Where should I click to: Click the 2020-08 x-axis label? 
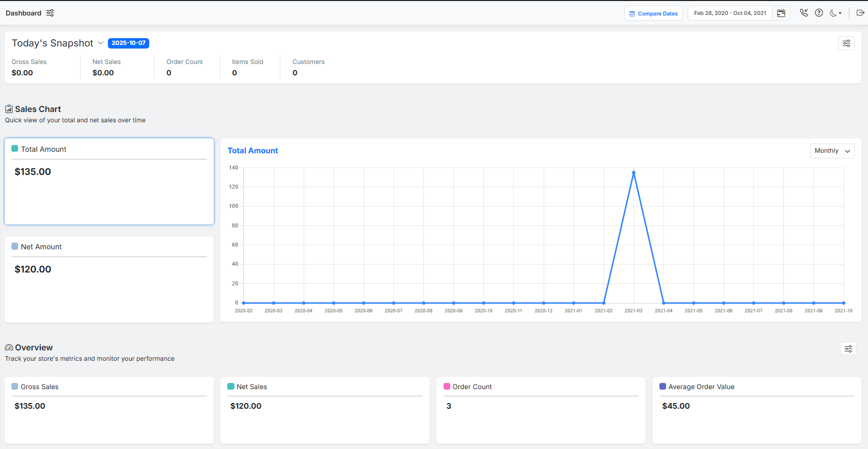[423, 311]
